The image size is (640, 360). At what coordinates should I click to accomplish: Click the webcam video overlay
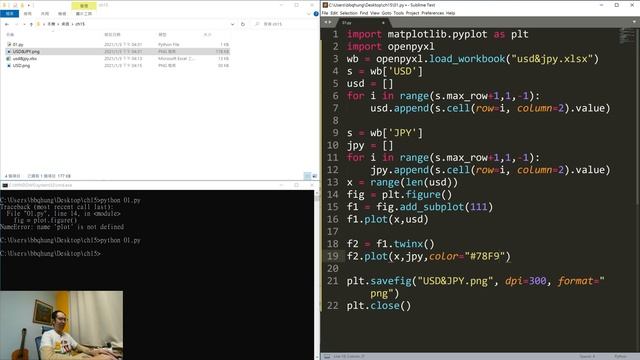61,325
